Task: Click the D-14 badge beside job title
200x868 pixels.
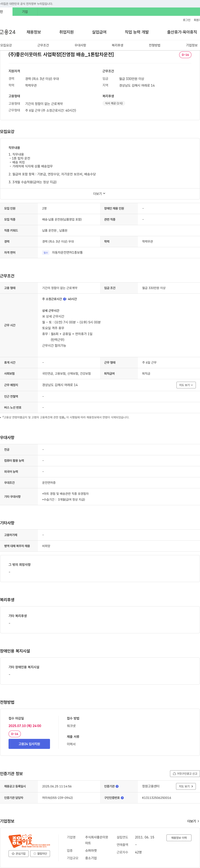Action: click(x=185, y=55)
